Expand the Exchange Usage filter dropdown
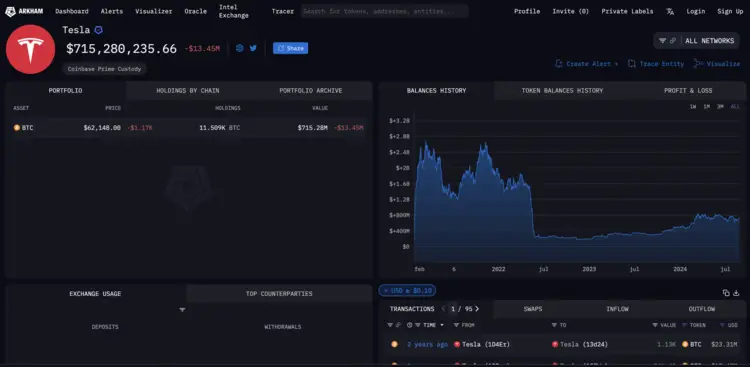750x367 pixels. click(182, 310)
